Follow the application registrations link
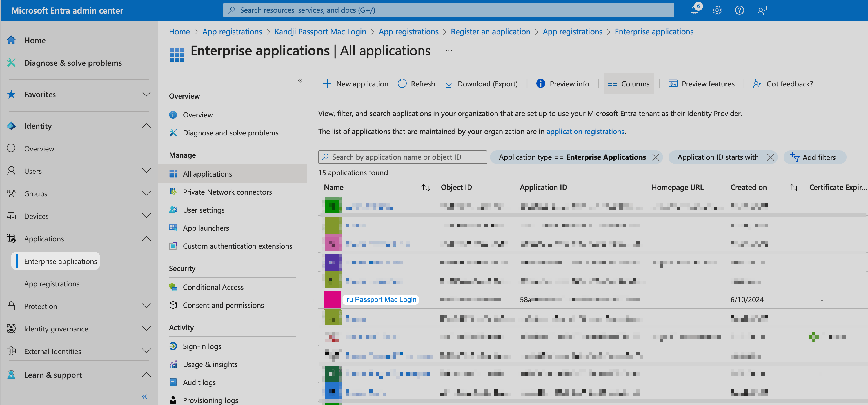Screen dimensions: 868x405 [585, 132]
